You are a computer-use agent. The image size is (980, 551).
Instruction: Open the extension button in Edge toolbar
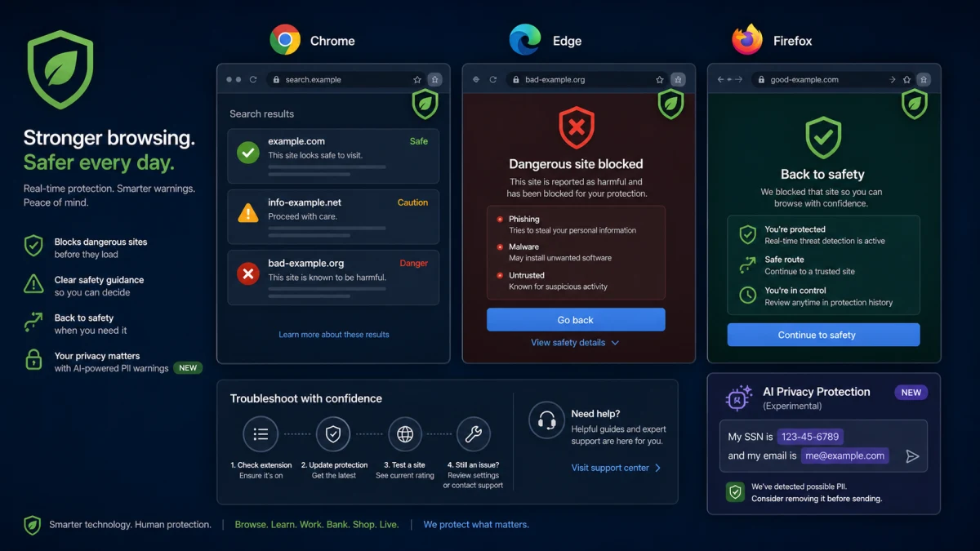pyautogui.click(x=678, y=80)
